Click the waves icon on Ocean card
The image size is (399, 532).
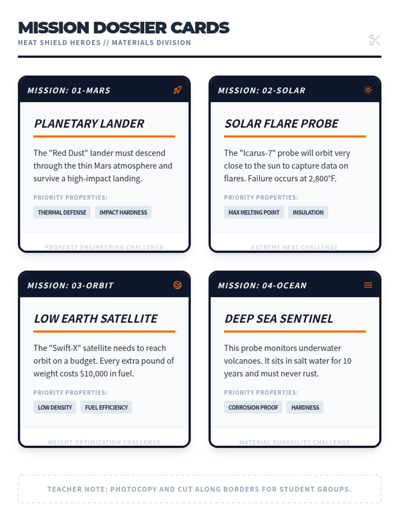point(368,285)
